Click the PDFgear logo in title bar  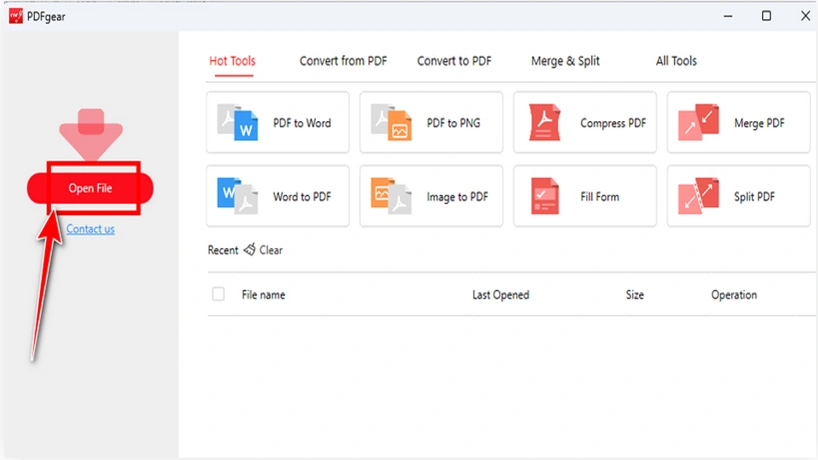pyautogui.click(x=15, y=15)
